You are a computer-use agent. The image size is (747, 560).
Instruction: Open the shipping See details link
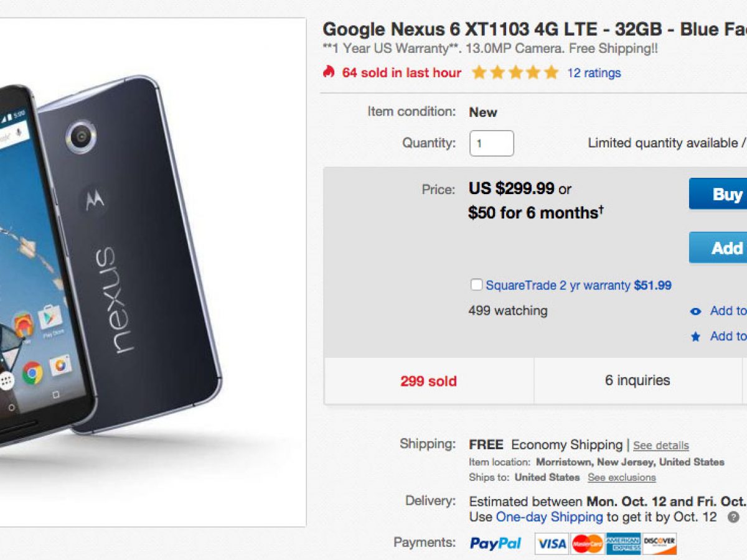click(661, 446)
